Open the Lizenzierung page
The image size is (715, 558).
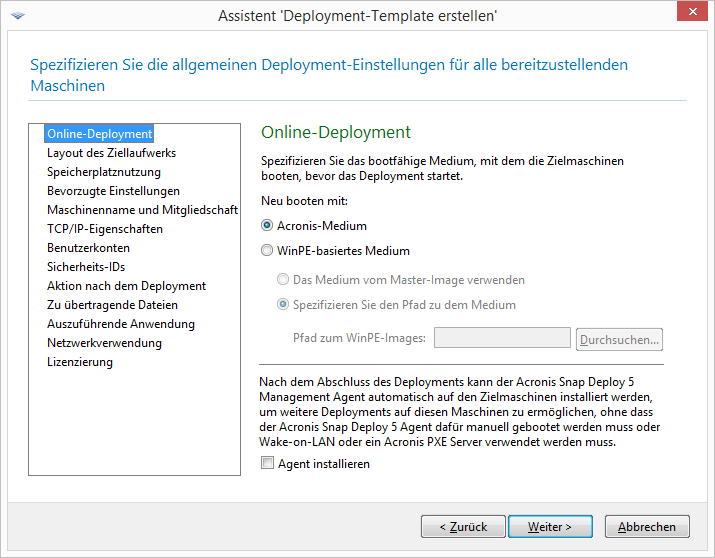click(x=80, y=362)
